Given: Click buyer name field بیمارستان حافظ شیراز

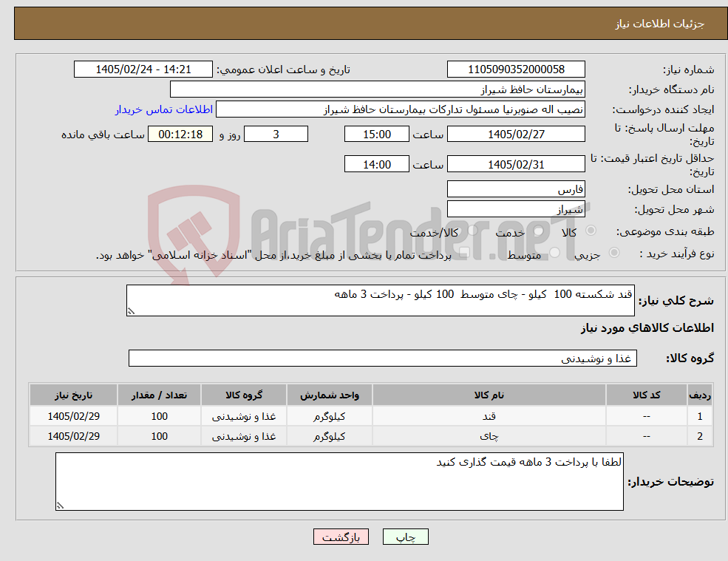Looking at the screenshot, I should tap(378, 89).
